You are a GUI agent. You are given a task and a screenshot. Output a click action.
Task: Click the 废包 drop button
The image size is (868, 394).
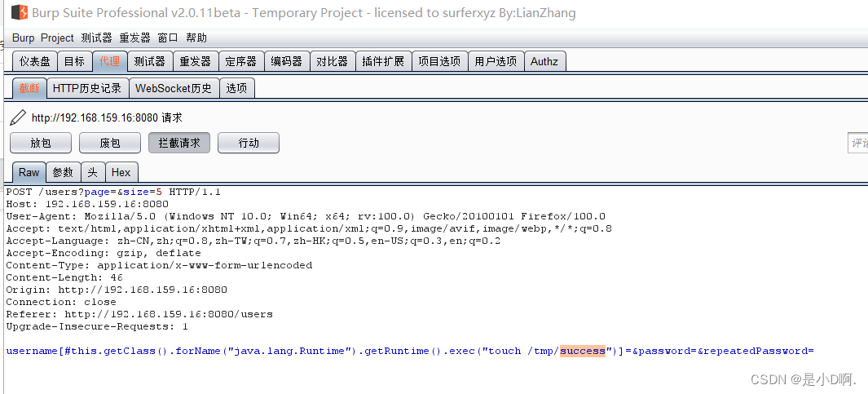pyautogui.click(x=110, y=143)
